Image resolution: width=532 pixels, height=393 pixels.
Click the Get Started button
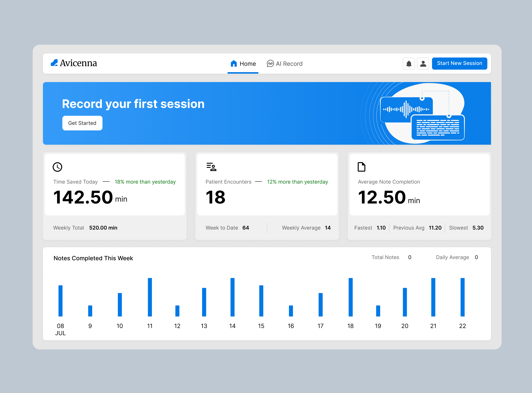(82, 123)
